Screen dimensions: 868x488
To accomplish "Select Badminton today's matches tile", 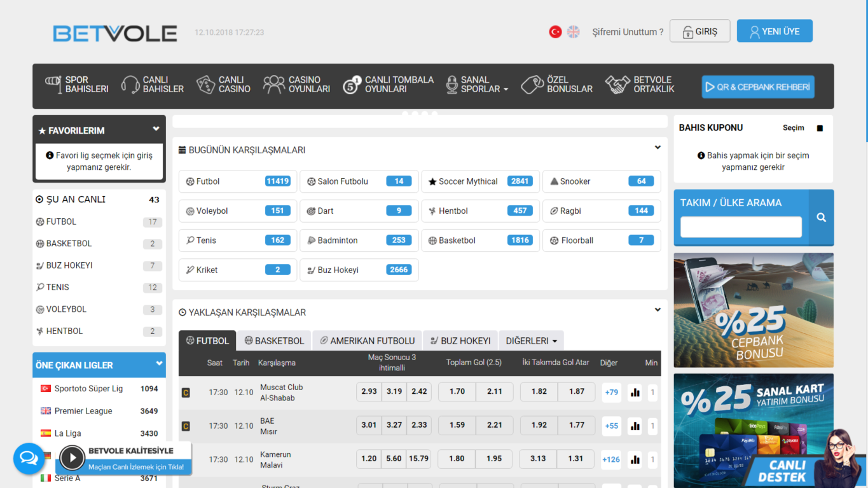I will coord(359,241).
